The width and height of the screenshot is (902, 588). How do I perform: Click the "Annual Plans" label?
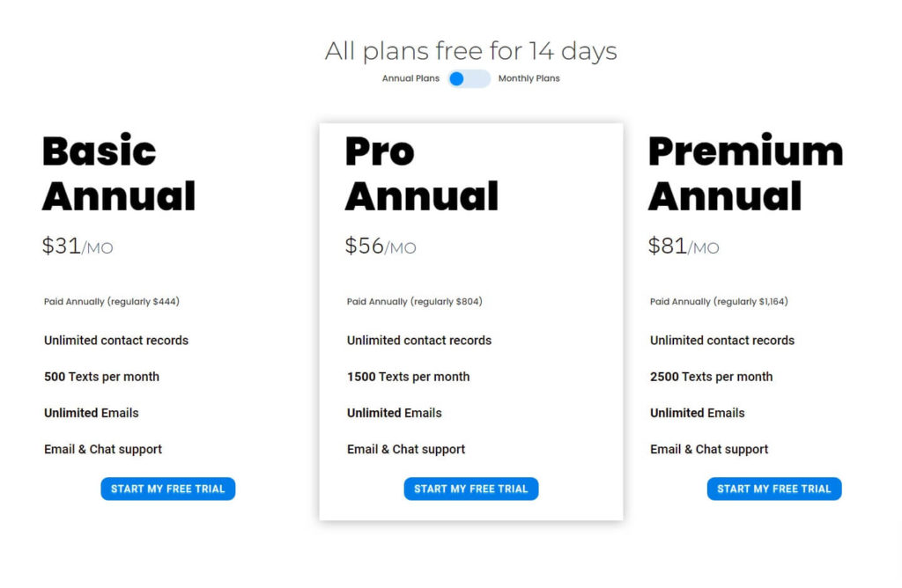pos(410,78)
